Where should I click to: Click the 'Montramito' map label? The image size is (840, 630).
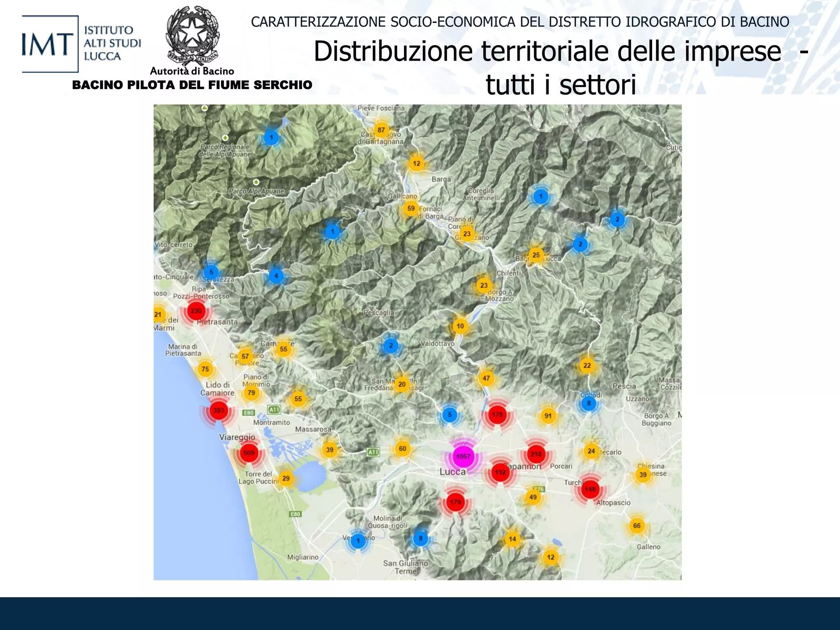click(x=272, y=422)
